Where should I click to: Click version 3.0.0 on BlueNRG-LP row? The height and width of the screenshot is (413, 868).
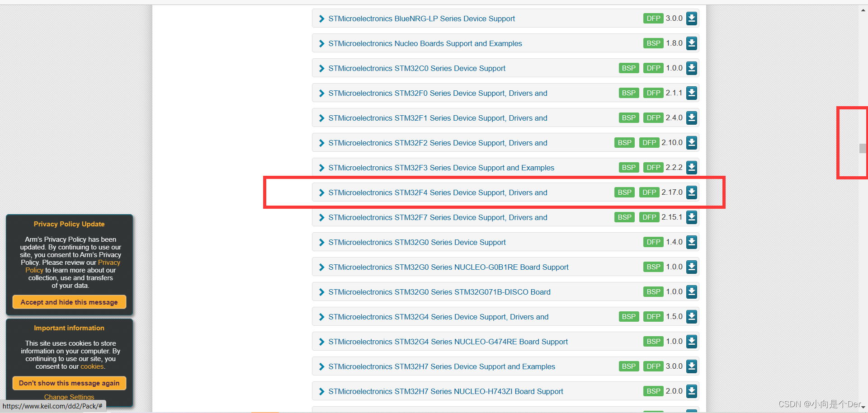click(674, 19)
